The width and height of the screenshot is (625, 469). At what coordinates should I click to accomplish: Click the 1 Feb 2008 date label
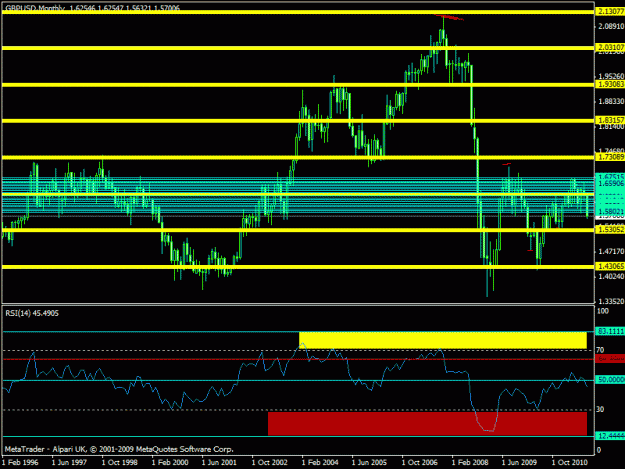click(470, 462)
